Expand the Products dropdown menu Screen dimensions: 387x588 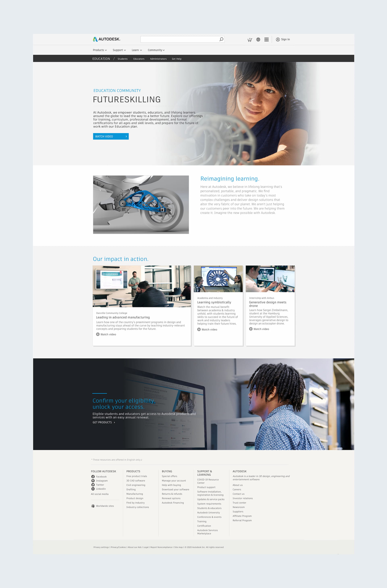100,50
